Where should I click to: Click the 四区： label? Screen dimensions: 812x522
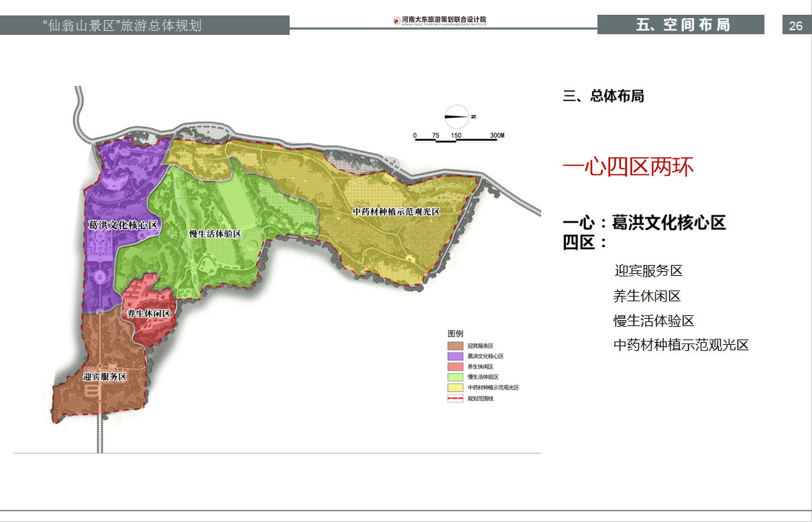click(x=585, y=242)
